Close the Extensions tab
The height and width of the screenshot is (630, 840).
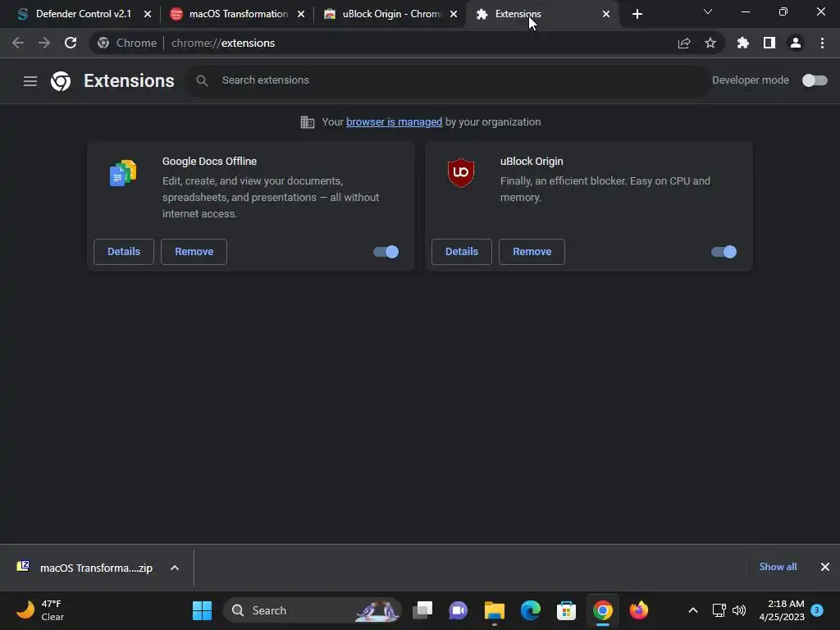606,14
